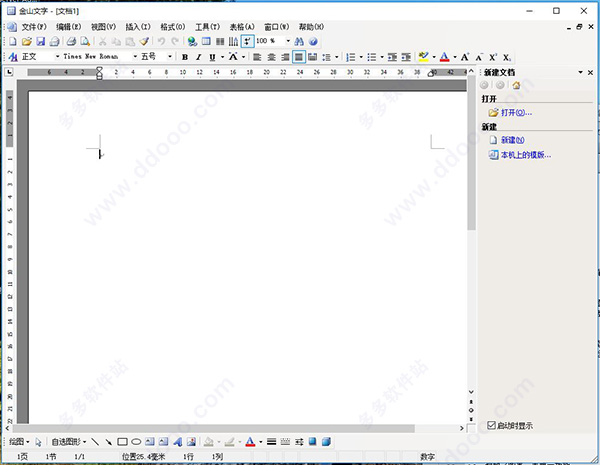Toggle left text alignment
Viewport: 600px width, 465px height.
click(257, 57)
